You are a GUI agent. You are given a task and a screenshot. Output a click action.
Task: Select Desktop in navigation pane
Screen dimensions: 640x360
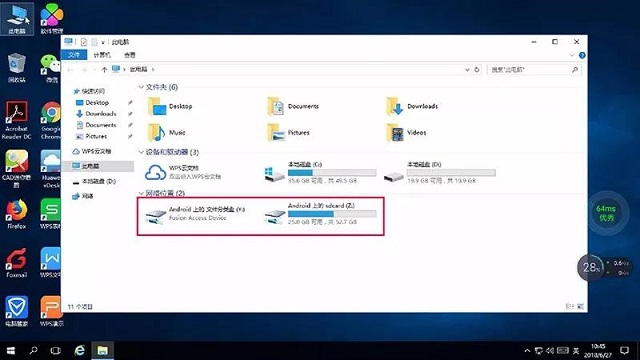point(93,102)
